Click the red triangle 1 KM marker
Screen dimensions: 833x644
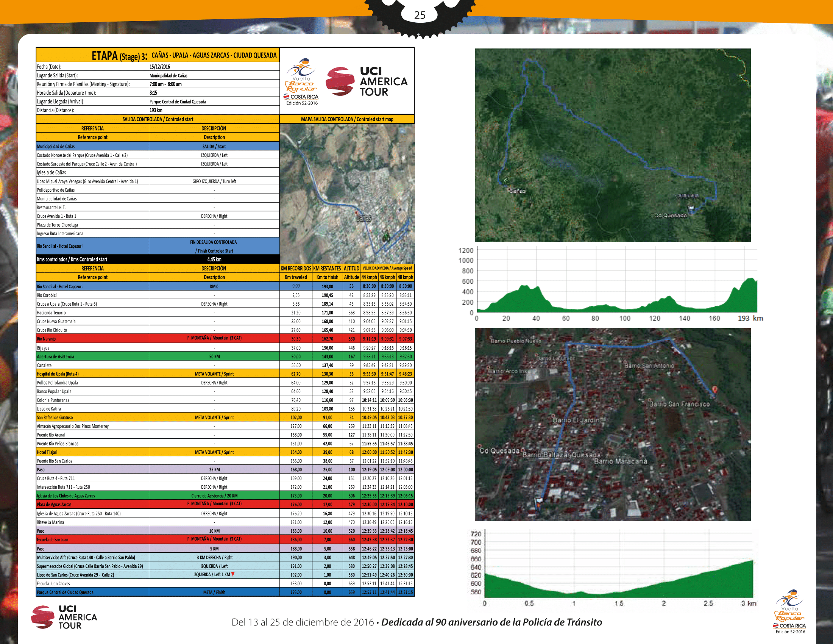pos(233,574)
